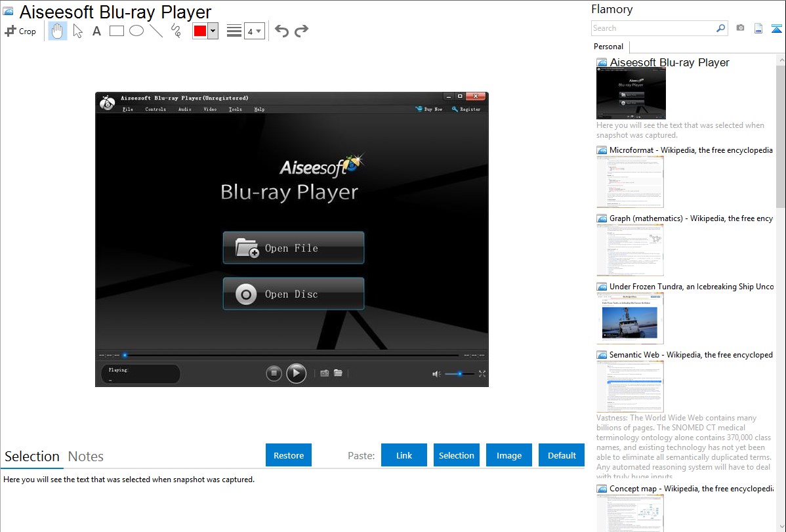Open Under Frozen Tundra snapshot thumbnail
The height and width of the screenshot is (532, 786).
630,318
